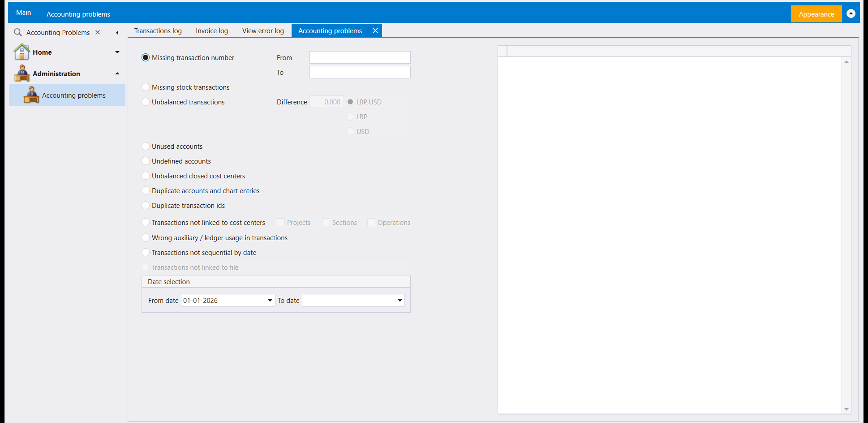Click the results grid corner selector cell

(x=503, y=51)
